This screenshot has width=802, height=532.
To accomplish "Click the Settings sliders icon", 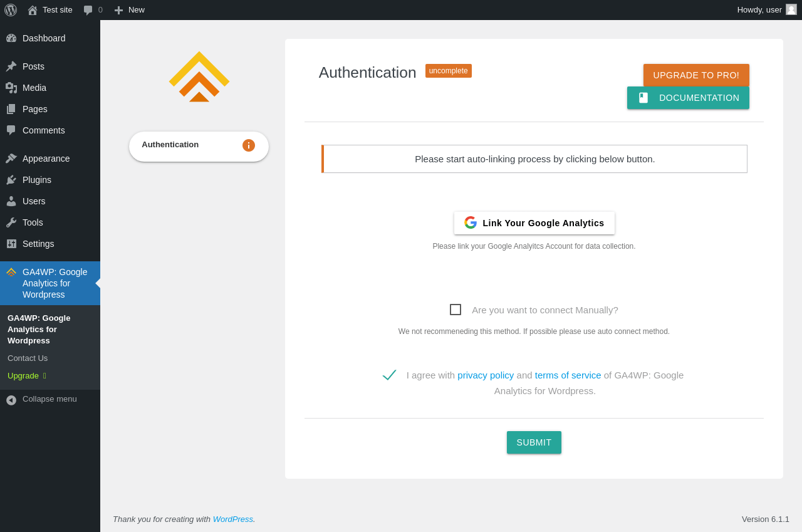I will [x=11, y=244].
